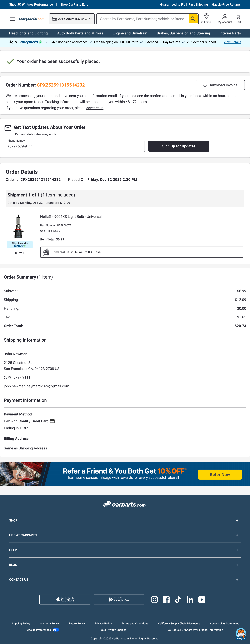Image resolution: width=250 pixels, height=644 pixels.
Task: Toggle the Cookie Preferences privacy control
Action: [x=55, y=630]
